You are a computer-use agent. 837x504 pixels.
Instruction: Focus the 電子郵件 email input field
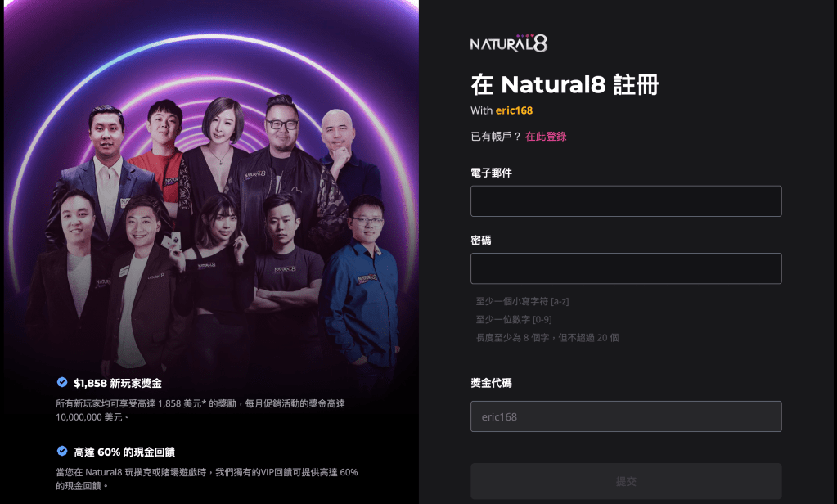[626, 201]
